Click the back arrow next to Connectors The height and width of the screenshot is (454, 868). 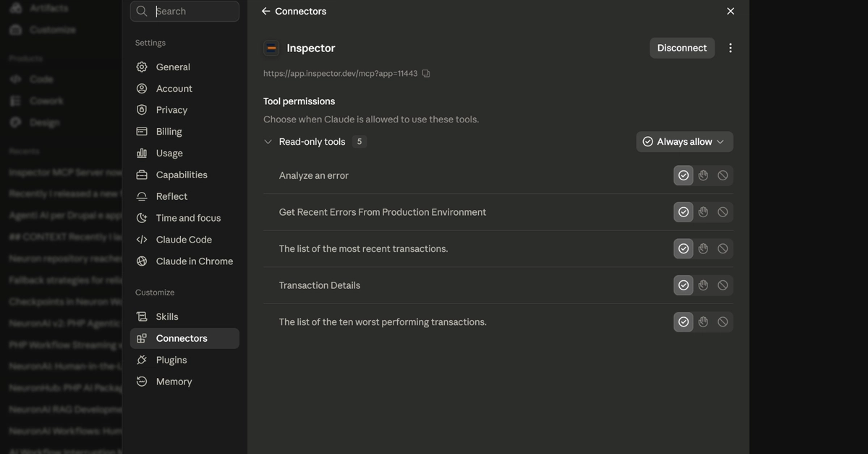click(x=265, y=11)
